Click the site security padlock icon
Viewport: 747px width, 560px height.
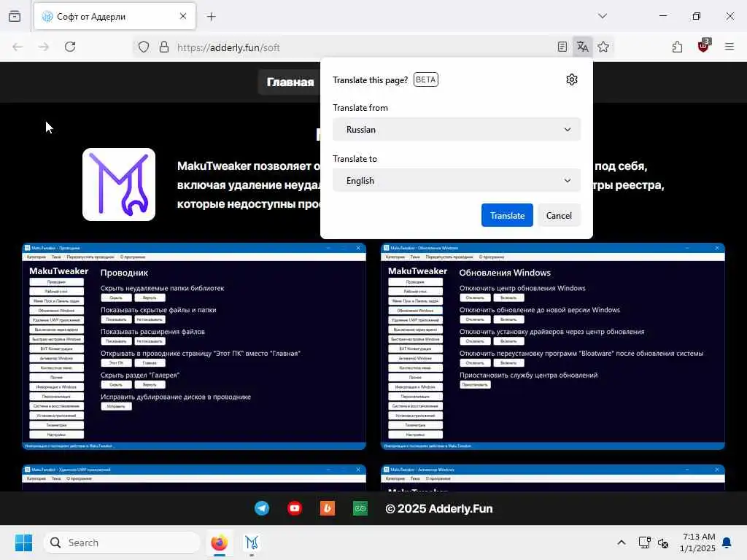(164, 47)
